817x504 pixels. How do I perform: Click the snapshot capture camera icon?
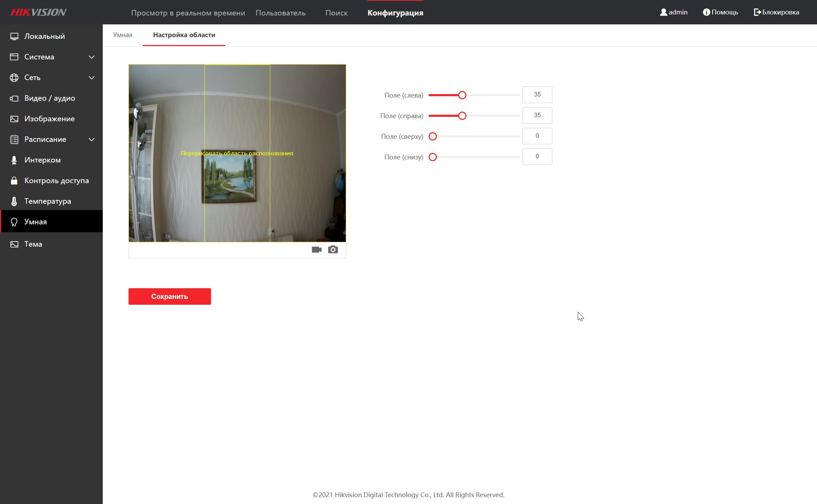tap(333, 250)
